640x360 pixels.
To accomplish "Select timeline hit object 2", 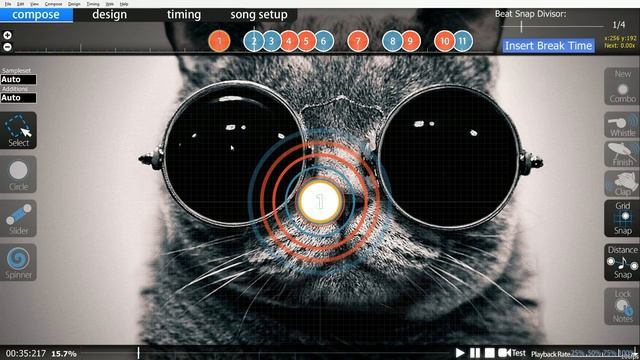I will [x=253, y=41].
